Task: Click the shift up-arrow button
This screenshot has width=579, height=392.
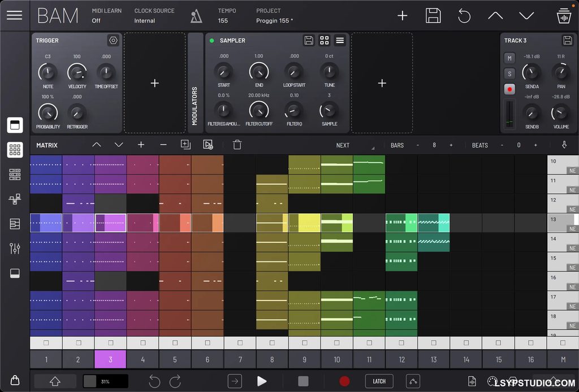Action: tap(55, 381)
